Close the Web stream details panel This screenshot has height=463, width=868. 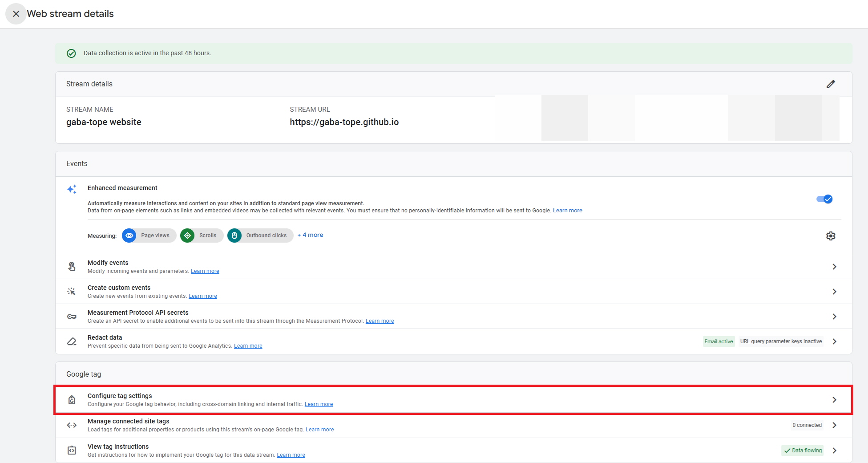(x=16, y=14)
